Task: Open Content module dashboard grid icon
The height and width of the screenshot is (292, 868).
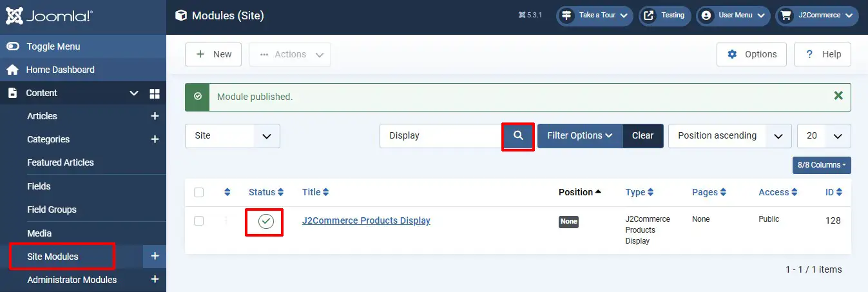Action: (x=155, y=93)
